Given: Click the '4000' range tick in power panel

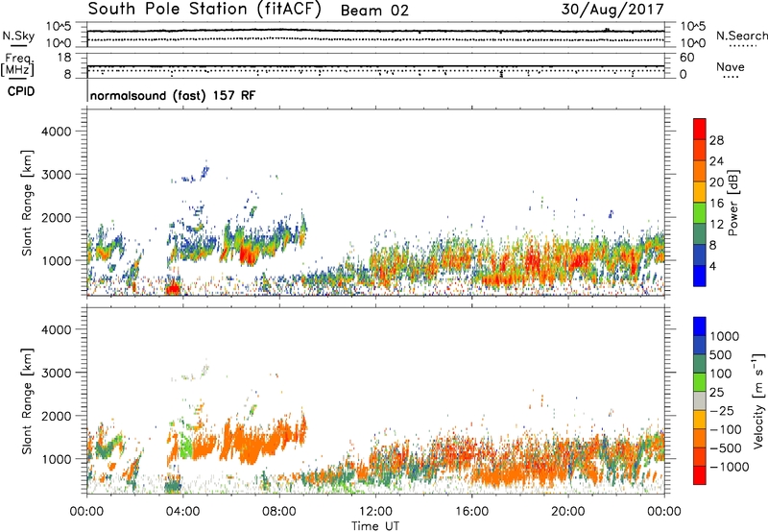Looking at the screenshot, I should [x=56, y=132].
